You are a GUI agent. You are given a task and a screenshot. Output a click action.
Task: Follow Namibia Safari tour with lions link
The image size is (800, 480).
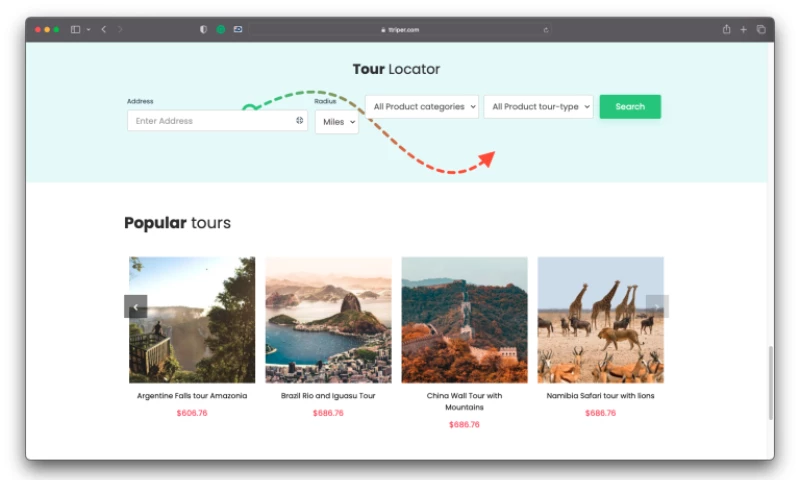coord(601,396)
